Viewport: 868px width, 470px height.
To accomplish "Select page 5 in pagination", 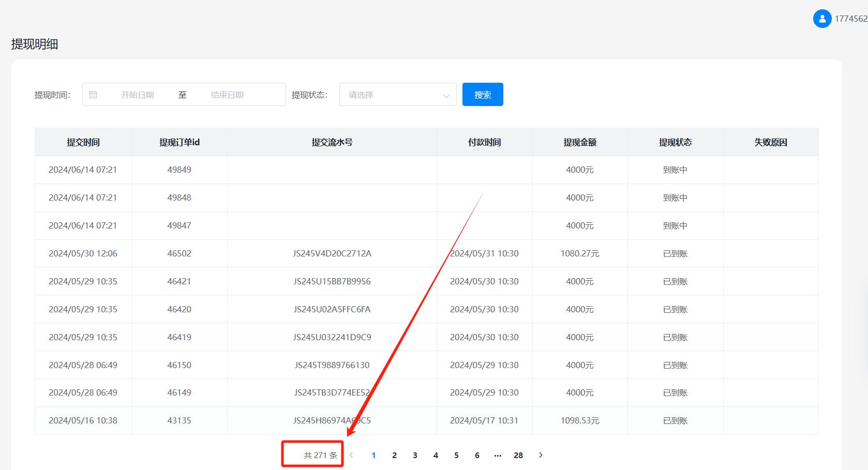I will (456, 455).
